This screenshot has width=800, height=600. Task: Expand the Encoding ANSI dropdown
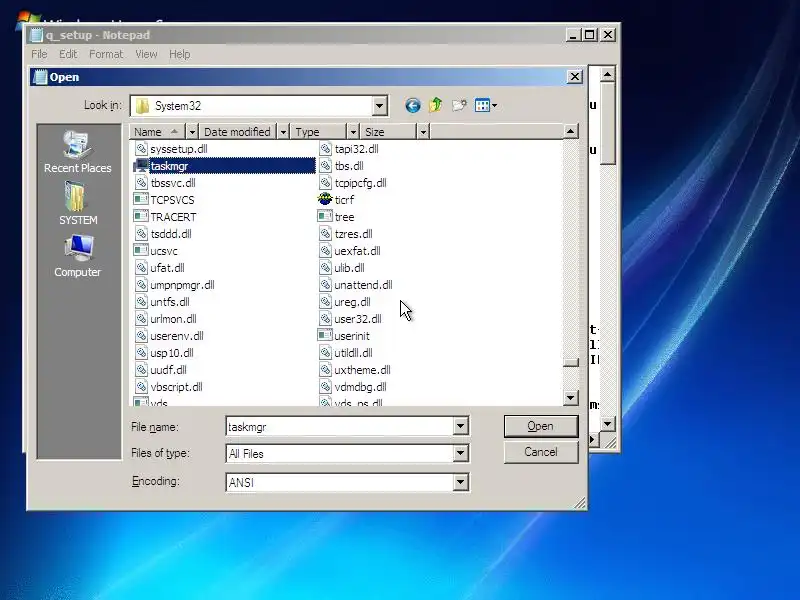click(460, 482)
